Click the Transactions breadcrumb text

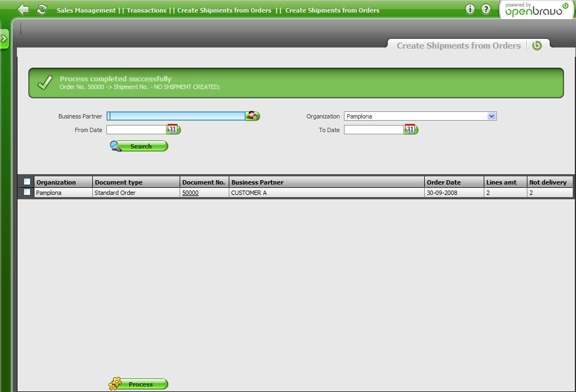(146, 10)
